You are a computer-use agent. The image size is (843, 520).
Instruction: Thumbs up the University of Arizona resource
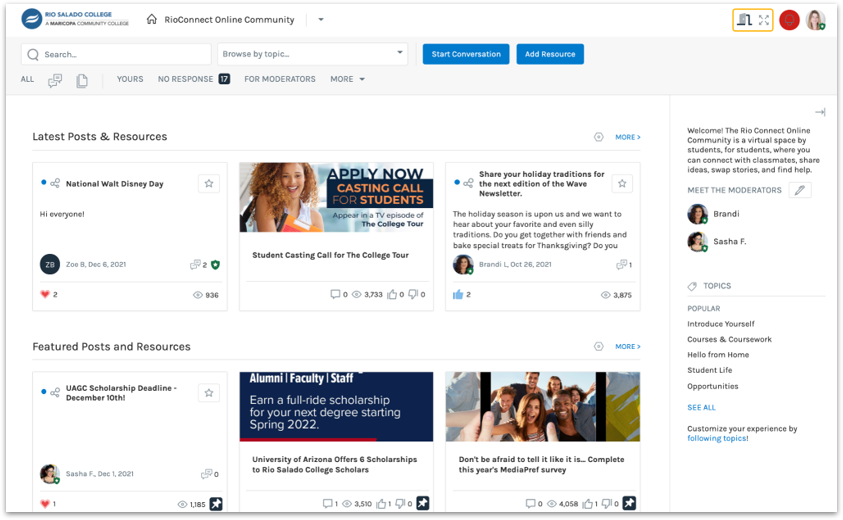pos(381,504)
